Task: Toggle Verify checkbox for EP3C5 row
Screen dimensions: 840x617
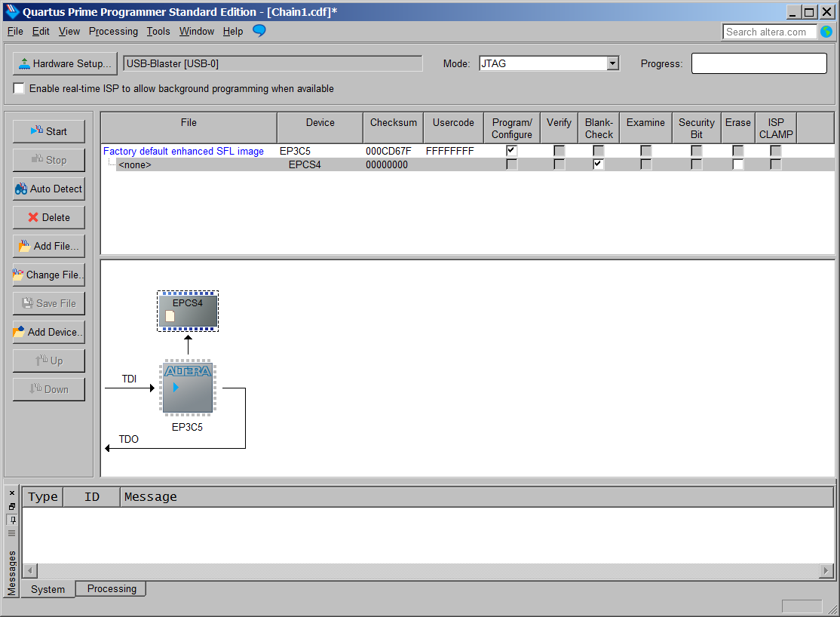Action: tap(559, 151)
